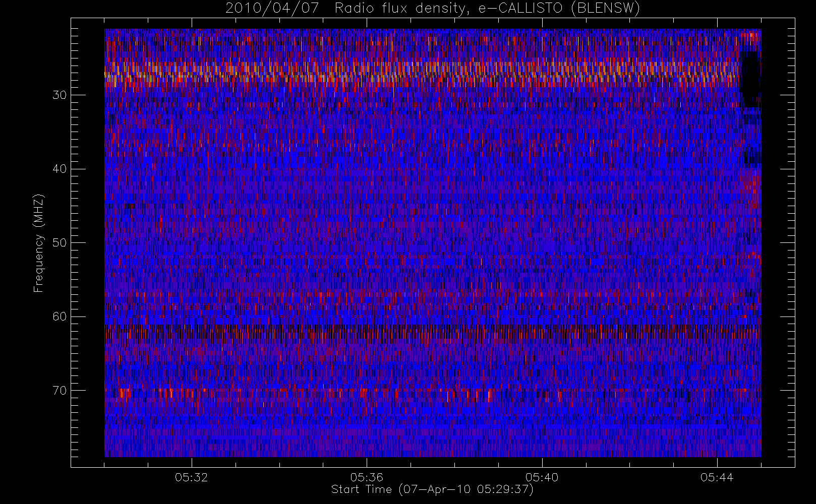This screenshot has height=504, width=816.
Task: Click the 40 frequency tick label
Action: (x=60, y=169)
